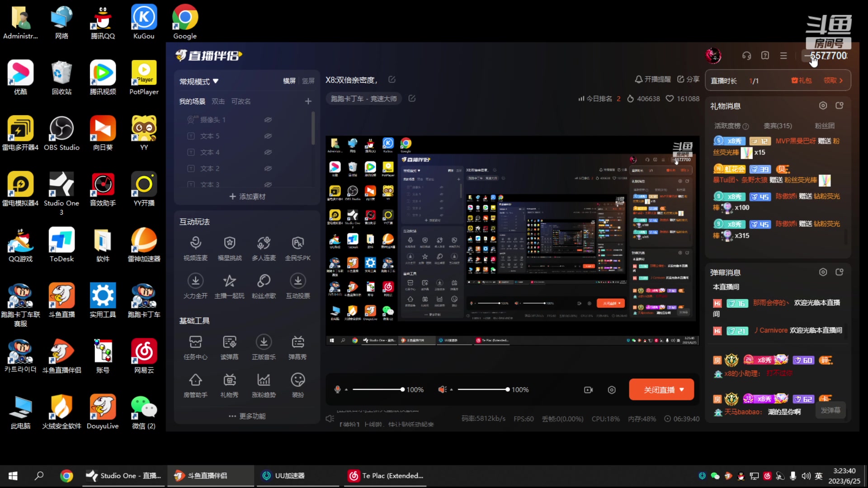Expand the speaker device arrow
Image resolution: width=868 pixels, height=488 pixels.
point(451,389)
